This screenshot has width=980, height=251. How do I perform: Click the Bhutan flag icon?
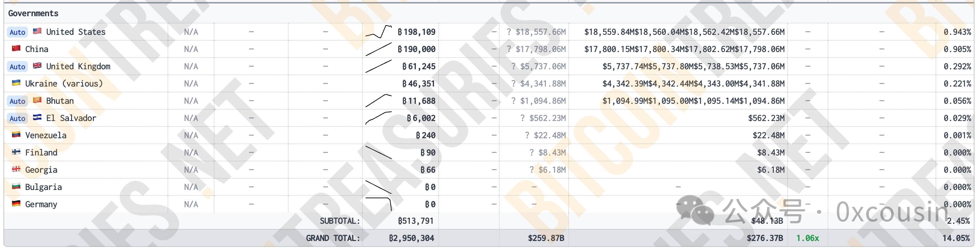[37, 100]
